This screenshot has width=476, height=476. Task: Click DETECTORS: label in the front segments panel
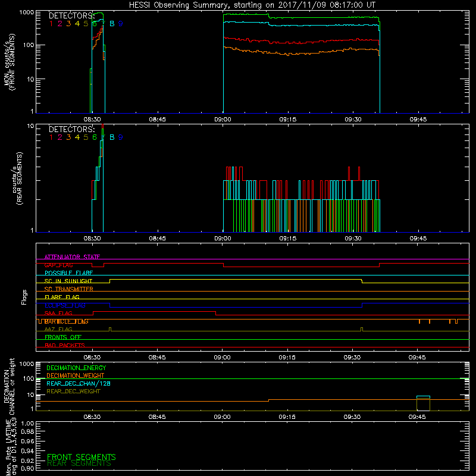(x=71, y=16)
